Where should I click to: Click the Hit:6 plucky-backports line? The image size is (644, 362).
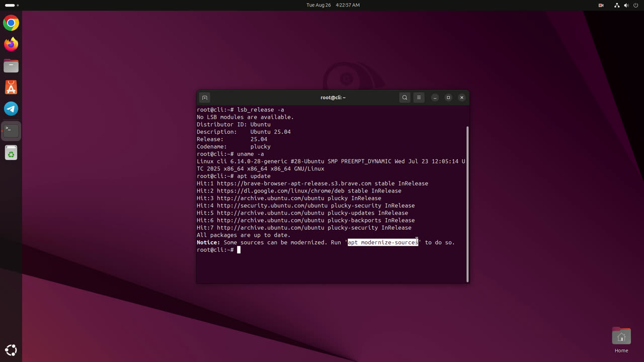coord(306,220)
